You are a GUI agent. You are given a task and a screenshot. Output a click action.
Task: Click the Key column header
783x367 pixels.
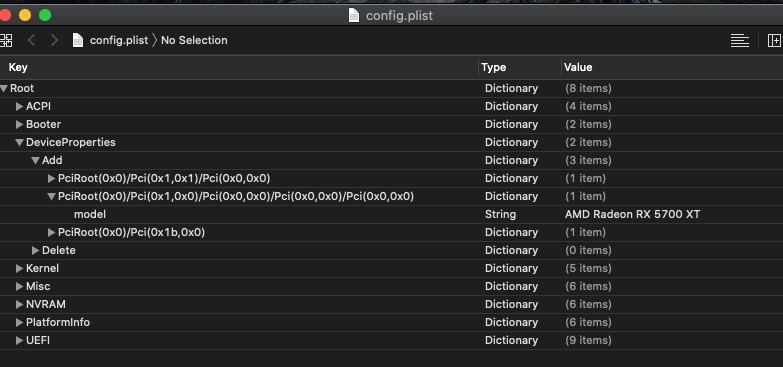pyautogui.click(x=18, y=67)
